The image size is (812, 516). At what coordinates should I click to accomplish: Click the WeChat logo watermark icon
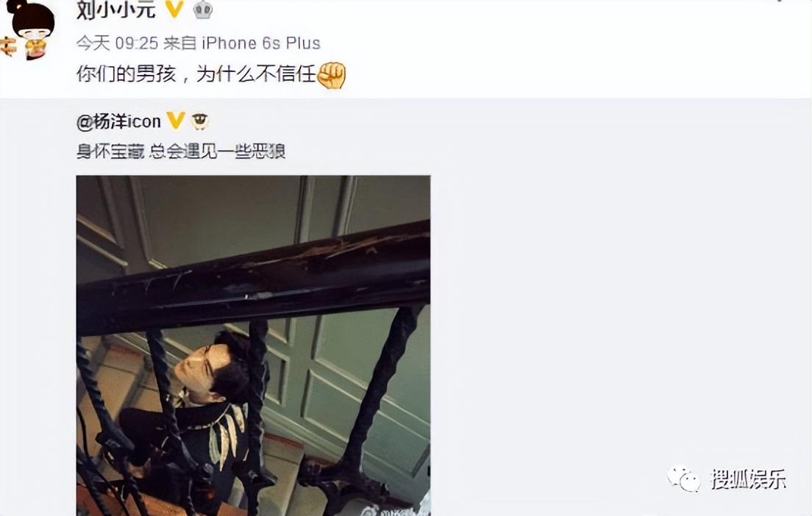click(x=683, y=479)
